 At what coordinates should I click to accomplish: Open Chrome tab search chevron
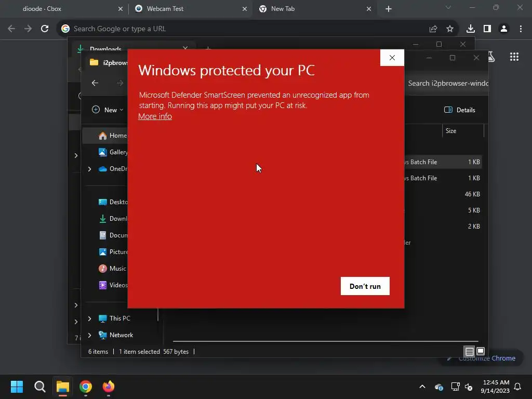click(x=448, y=7)
